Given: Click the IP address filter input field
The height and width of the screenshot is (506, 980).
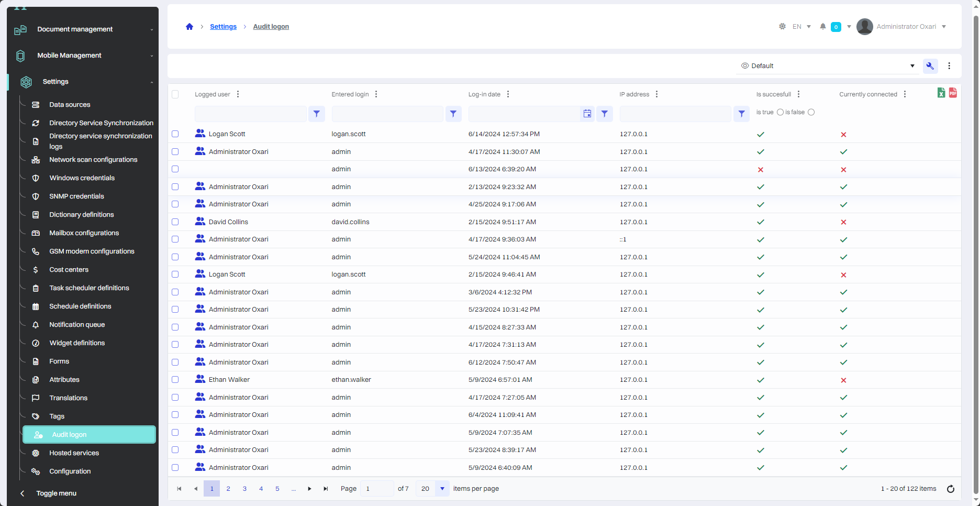Looking at the screenshot, I should pos(675,114).
